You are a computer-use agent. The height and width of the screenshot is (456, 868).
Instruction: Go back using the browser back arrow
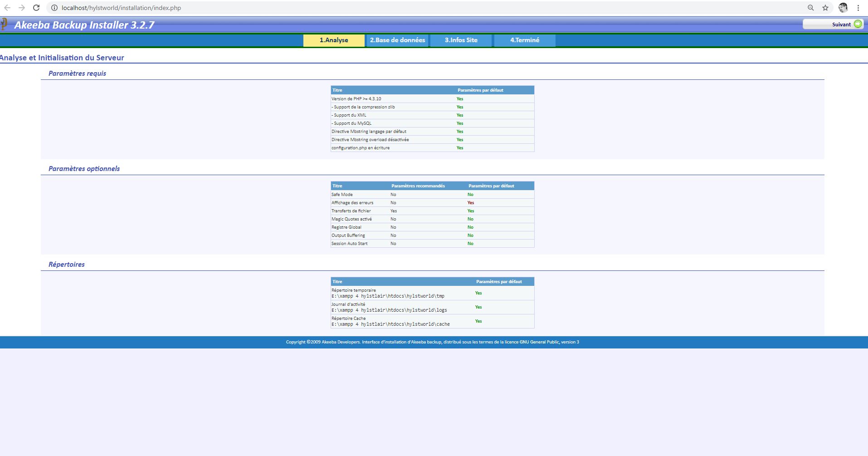[7, 8]
